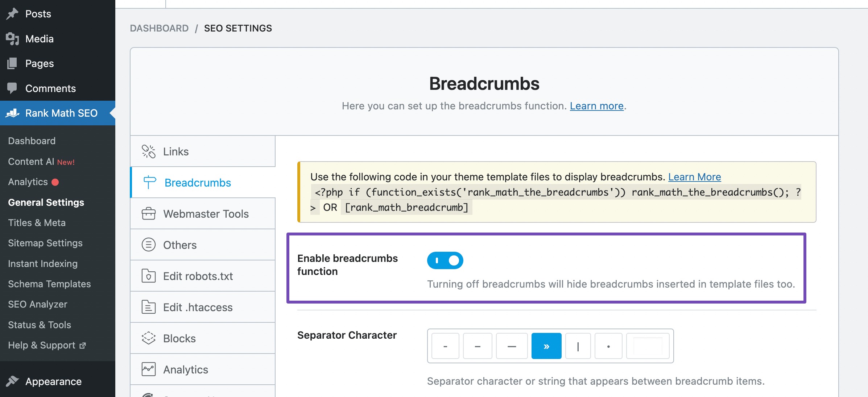Click the Media library icon
Viewport: 868px width, 397px height.
[12, 38]
